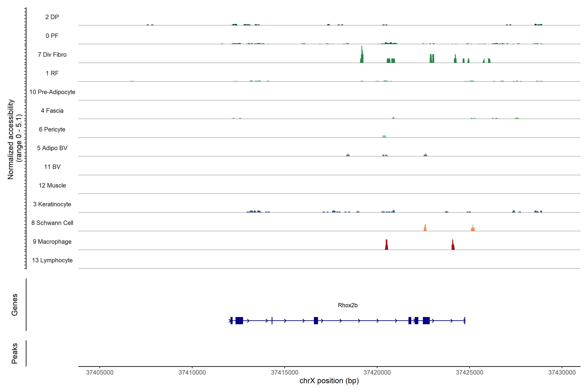Click the 10 Pre-Adipocyte track label
Screen dimensions: 588x392
click(52, 92)
